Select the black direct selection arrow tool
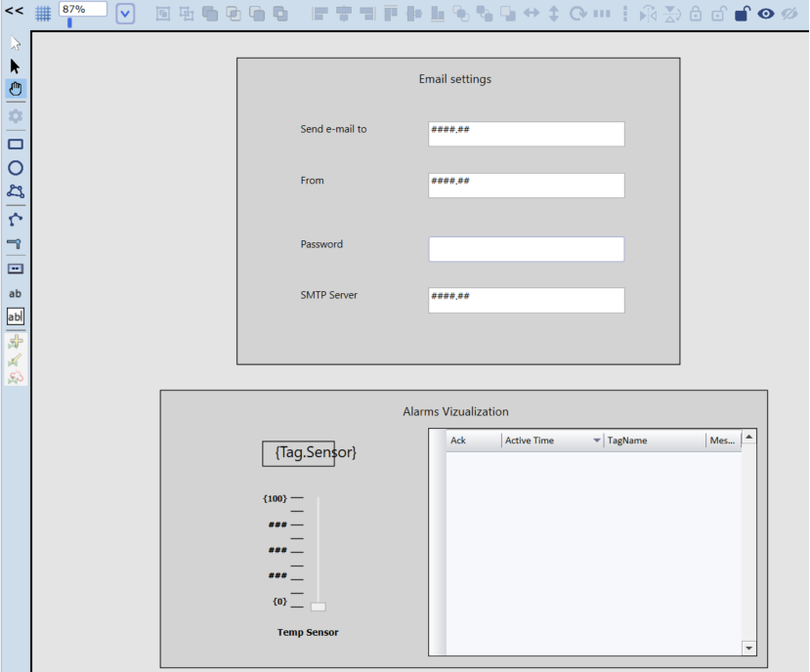 click(x=15, y=66)
